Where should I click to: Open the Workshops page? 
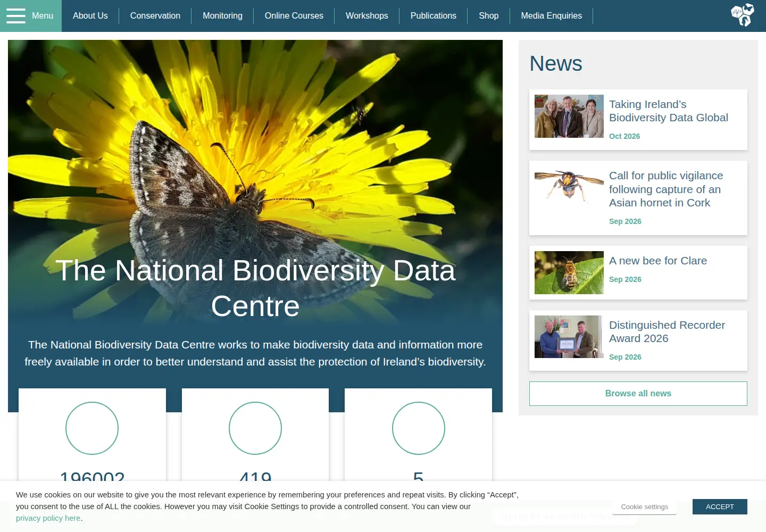tap(367, 16)
